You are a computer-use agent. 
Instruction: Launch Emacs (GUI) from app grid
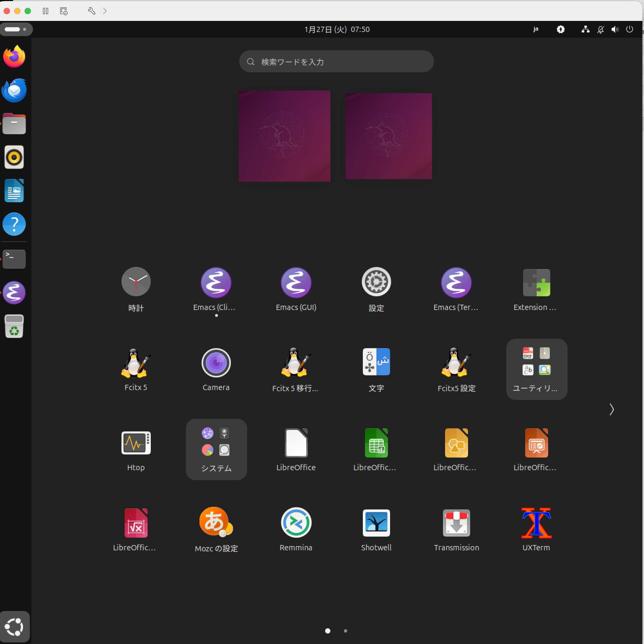click(x=296, y=283)
